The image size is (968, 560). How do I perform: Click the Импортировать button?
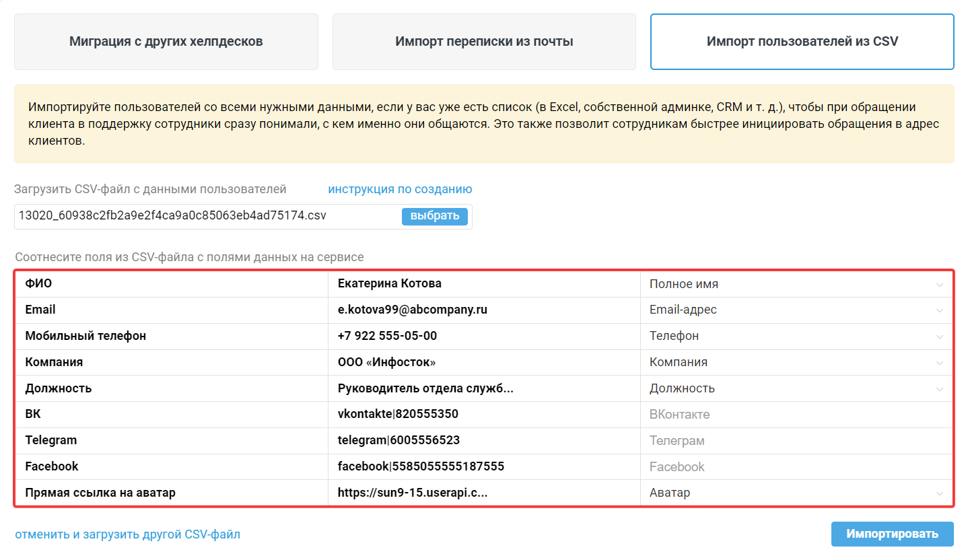pos(893,534)
